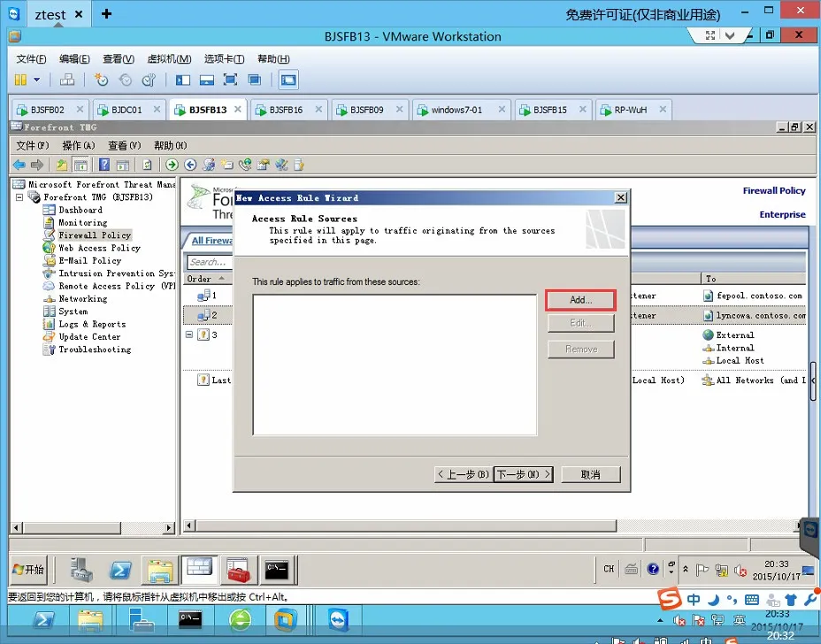Toggle the thumbnail bar icon
The height and width of the screenshot is (644, 821).
click(x=207, y=80)
